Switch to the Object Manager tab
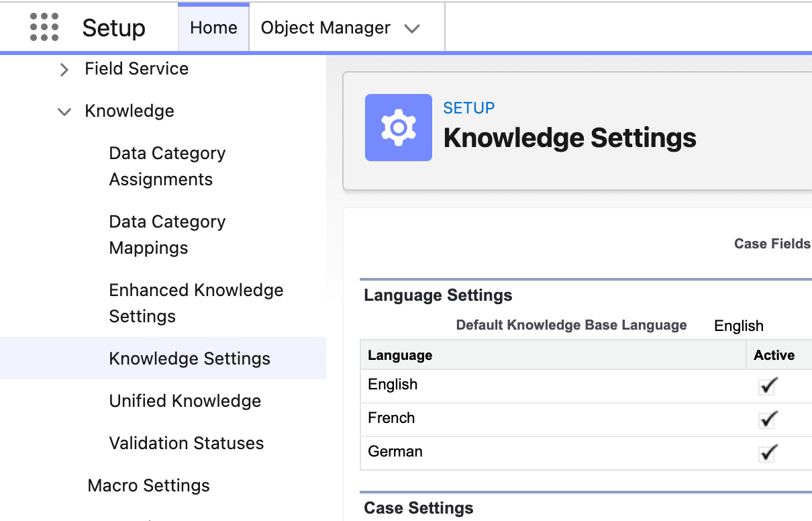This screenshot has width=812, height=521. pyautogui.click(x=325, y=28)
